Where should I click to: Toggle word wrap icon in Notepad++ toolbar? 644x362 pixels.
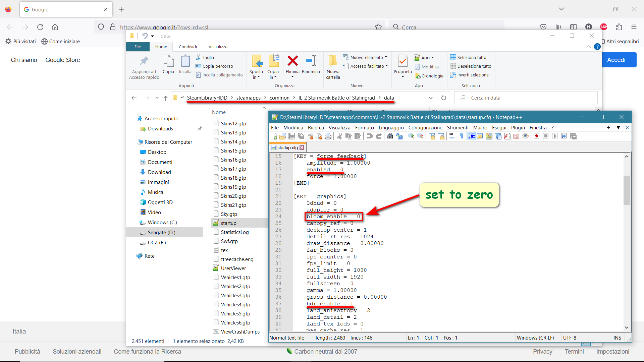tap(453, 136)
